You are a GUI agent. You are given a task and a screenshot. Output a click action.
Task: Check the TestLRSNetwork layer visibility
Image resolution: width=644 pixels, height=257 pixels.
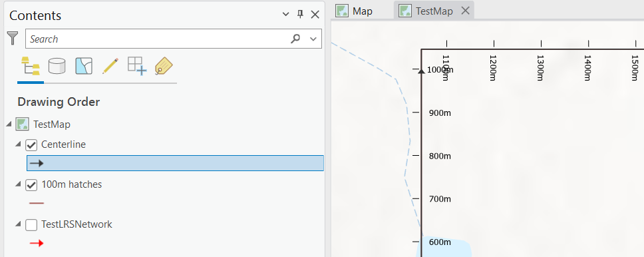point(31,225)
